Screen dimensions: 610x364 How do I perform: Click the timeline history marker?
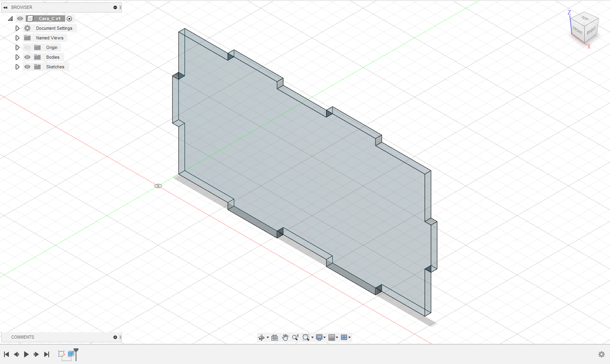coord(76,354)
